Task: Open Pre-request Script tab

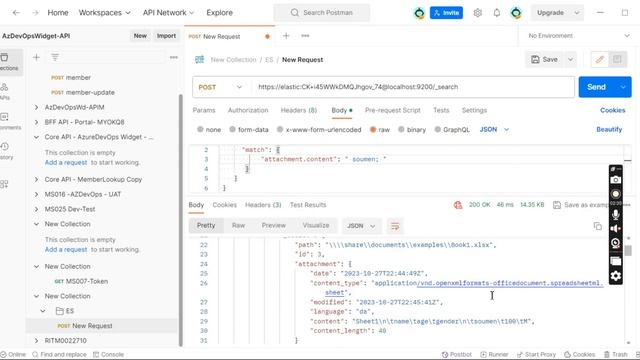Action: 393,110
